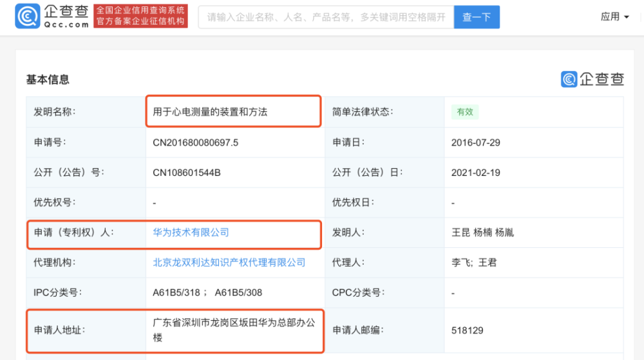644x360 pixels.
Task: Click the 申请人地址 label cell
Action: 86,330
